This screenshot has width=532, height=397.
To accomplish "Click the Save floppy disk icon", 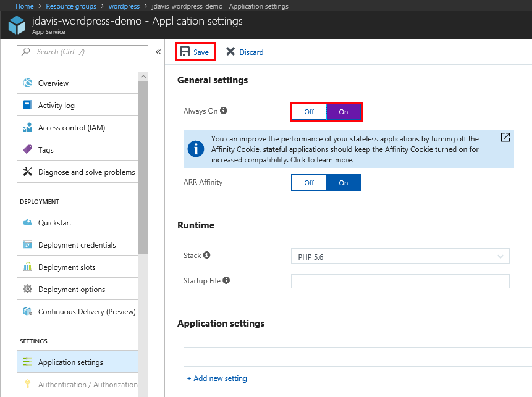I will pyautogui.click(x=185, y=51).
